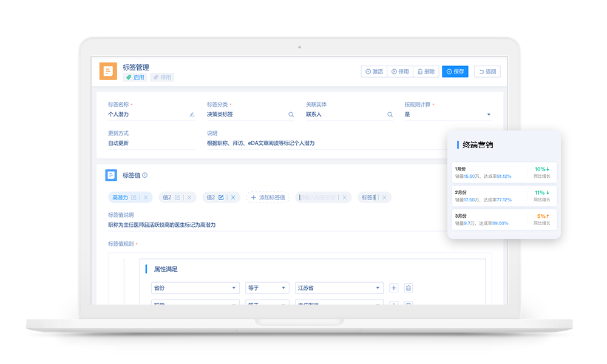
Task: Click the trash icon on 省份 rule row
Action: pos(409,288)
